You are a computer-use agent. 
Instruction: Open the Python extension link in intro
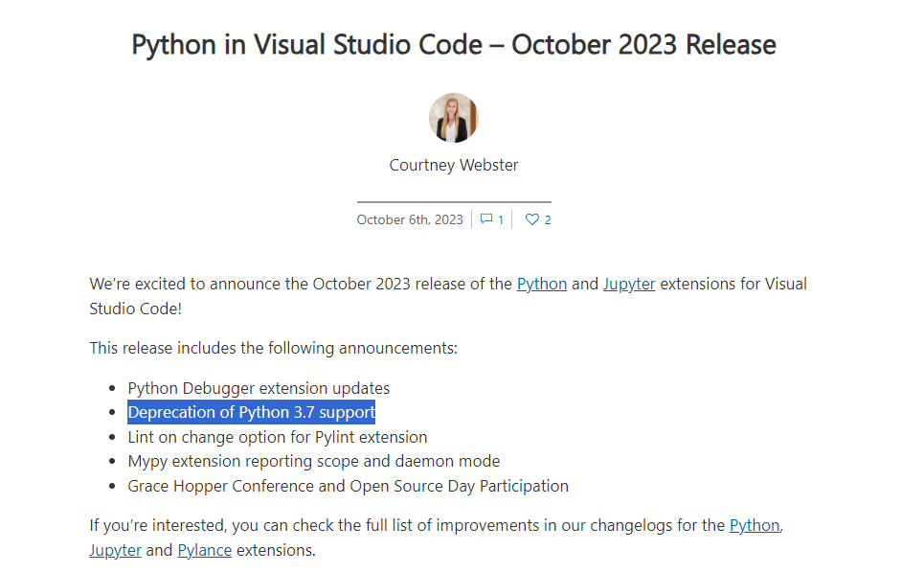[542, 284]
